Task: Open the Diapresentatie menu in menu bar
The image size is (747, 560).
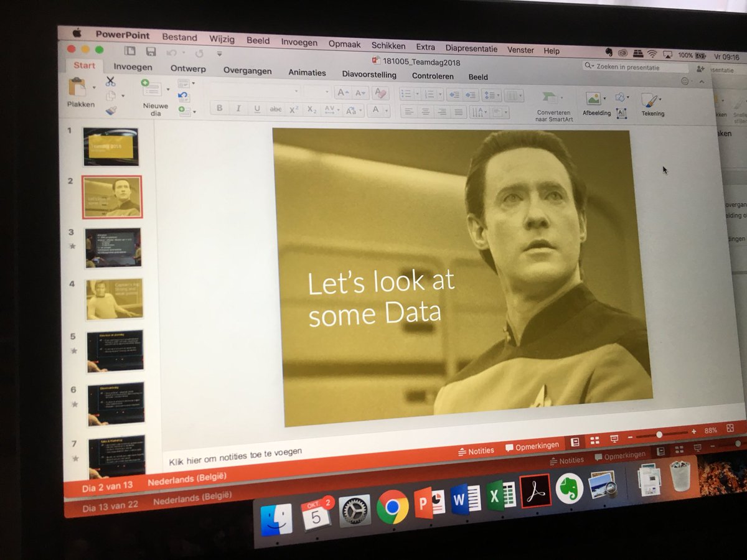Action: pos(471,49)
